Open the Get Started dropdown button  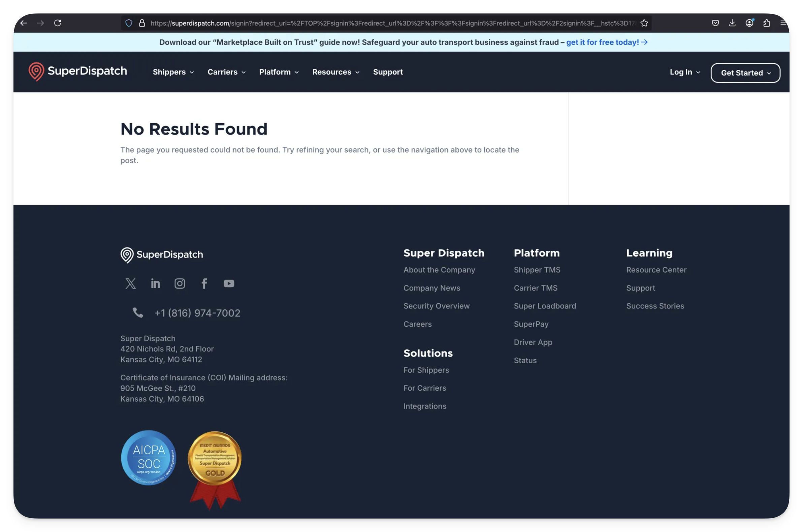tap(745, 73)
